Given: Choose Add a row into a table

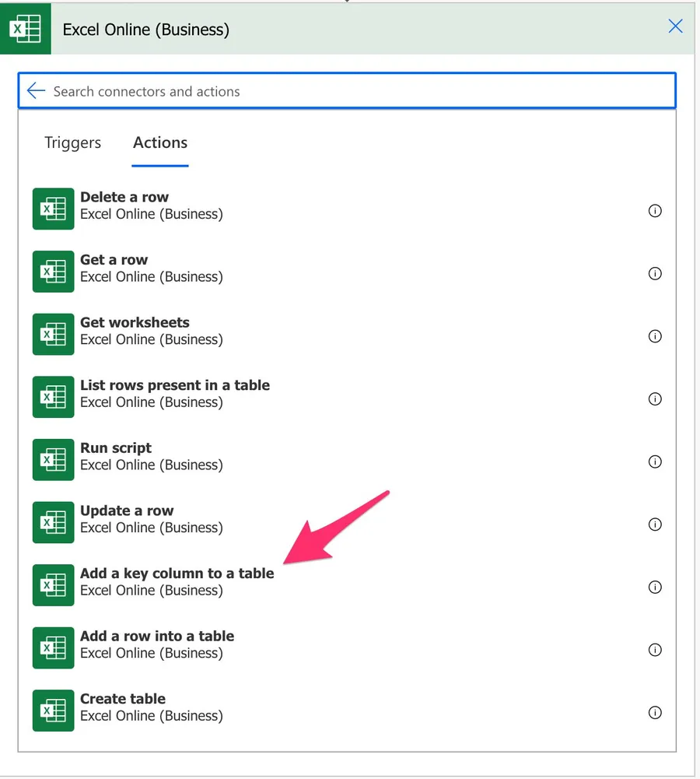Looking at the screenshot, I should [156, 636].
